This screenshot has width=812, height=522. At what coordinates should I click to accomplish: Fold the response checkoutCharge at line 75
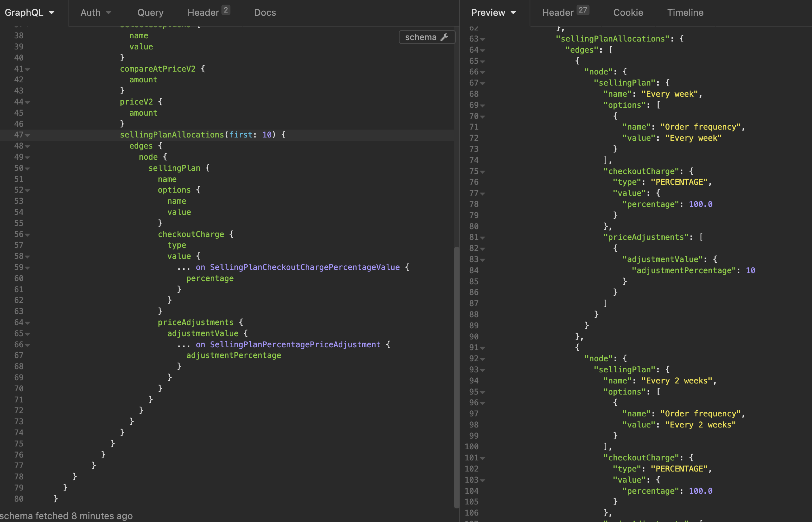483,172
